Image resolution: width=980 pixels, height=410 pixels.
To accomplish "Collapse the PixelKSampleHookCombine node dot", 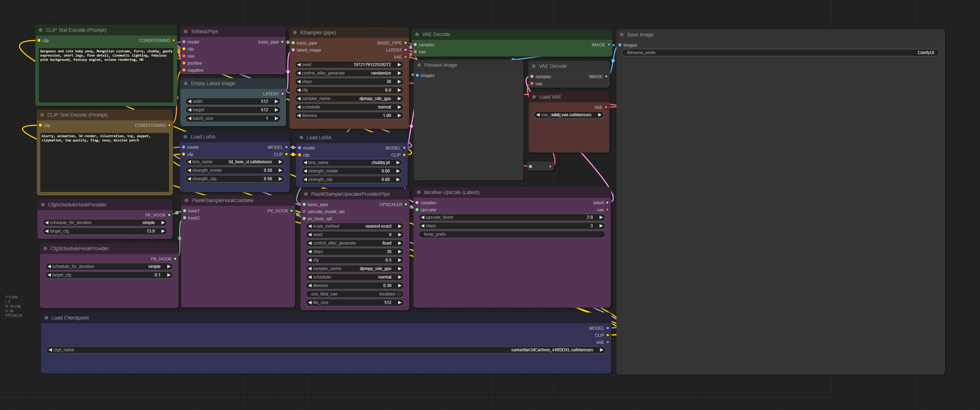I will pyautogui.click(x=186, y=200).
